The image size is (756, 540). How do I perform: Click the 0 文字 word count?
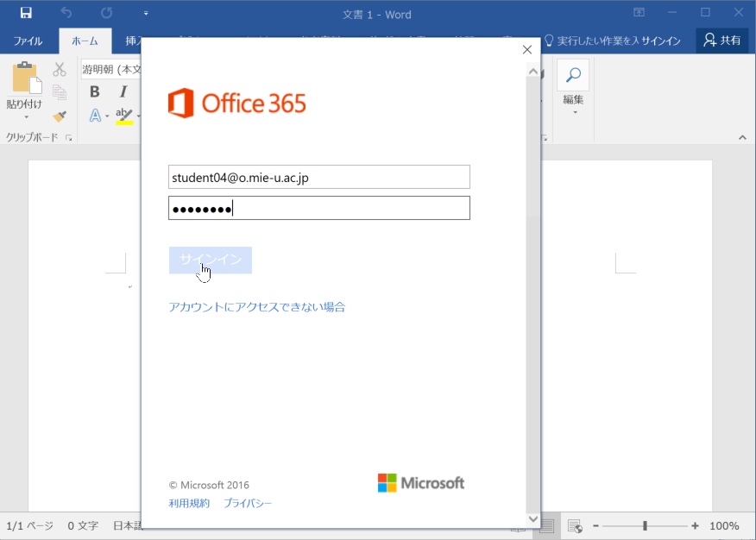tap(83, 525)
